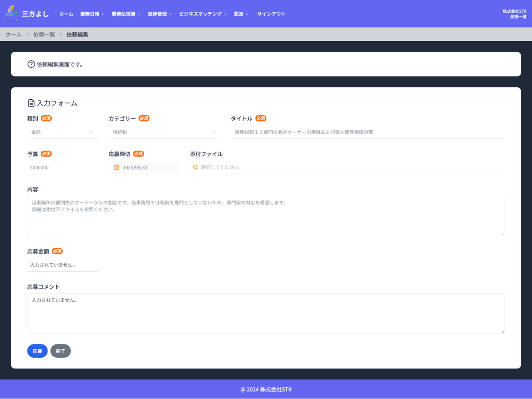Screen dimensions: 532x399
Task: Click ホーム in the breadcrumb trail
Action: click(x=13, y=34)
